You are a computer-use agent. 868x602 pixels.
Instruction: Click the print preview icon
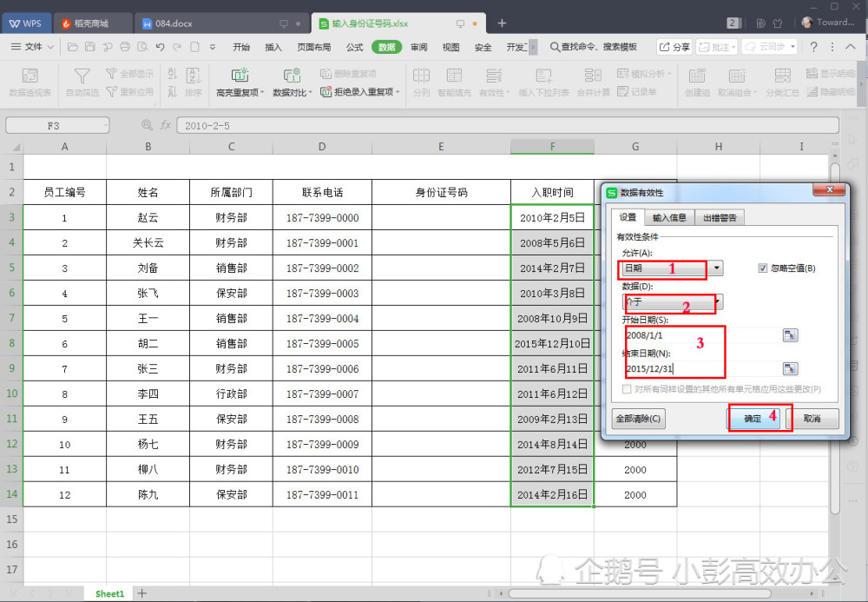point(143,47)
